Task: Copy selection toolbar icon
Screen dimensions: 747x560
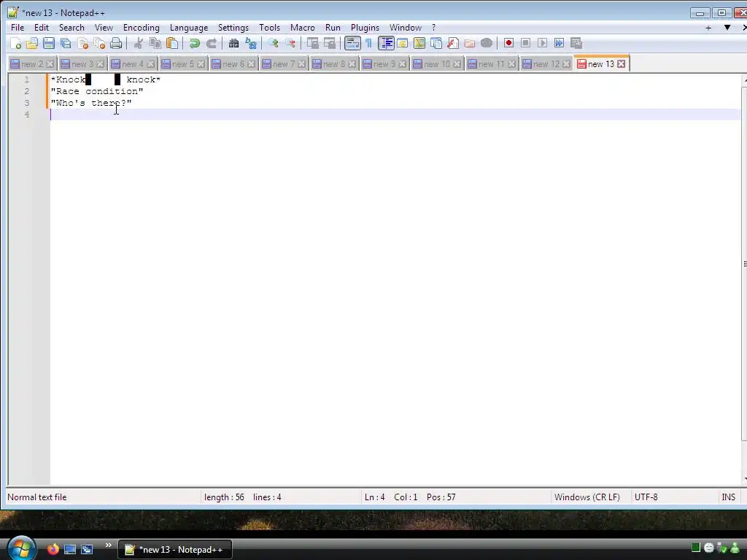Action: click(x=155, y=43)
